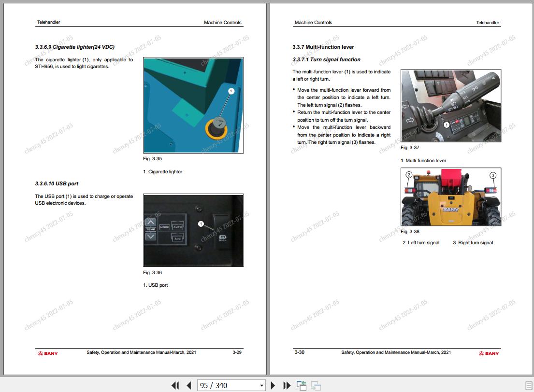Select the Fig 3-36 USB port image
534x392 pixels.
pyautogui.click(x=193, y=230)
